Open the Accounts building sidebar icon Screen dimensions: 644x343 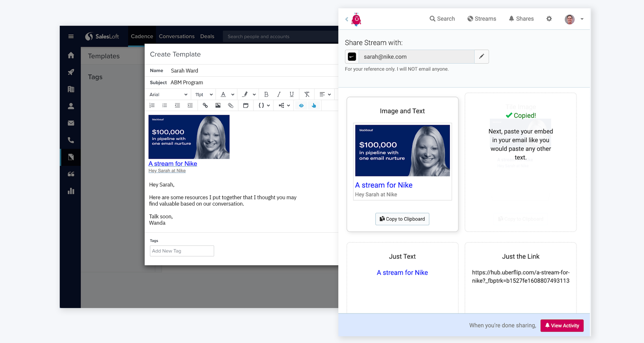tap(71, 89)
